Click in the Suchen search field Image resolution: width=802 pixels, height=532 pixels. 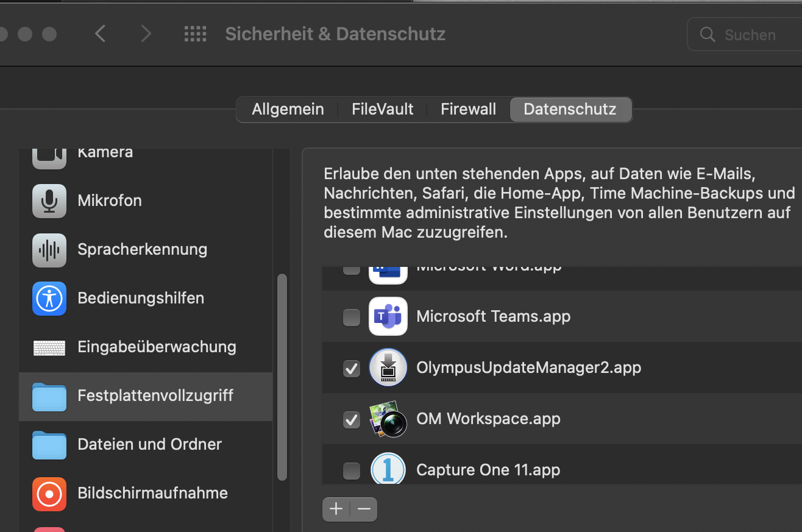(745, 34)
